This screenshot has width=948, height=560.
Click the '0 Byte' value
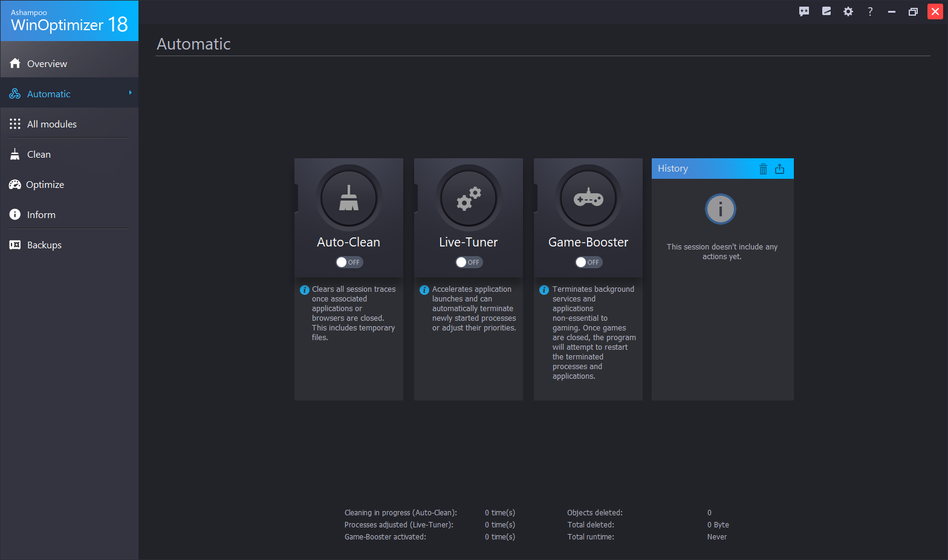(x=718, y=525)
